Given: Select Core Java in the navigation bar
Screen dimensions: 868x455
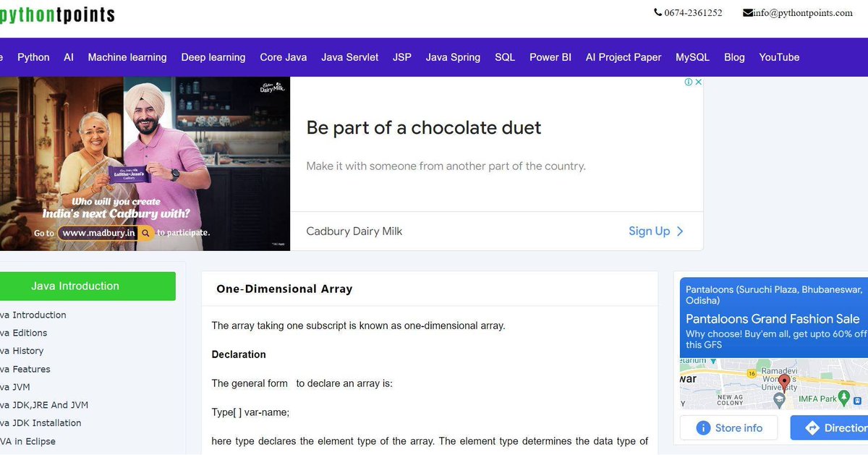Looking at the screenshot, I should [x=284, y=57].
